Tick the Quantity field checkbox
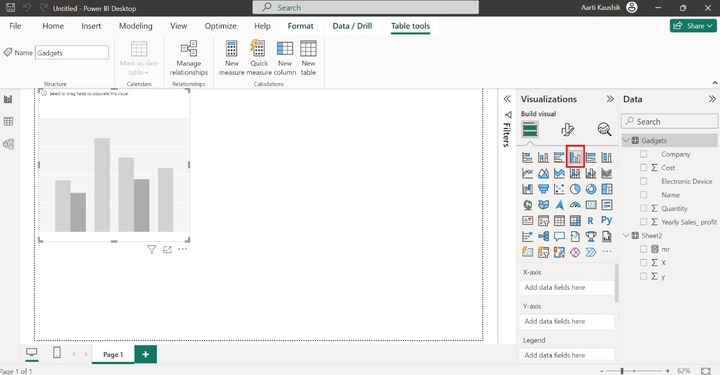The image size is (720, 375). coord(643,208)
